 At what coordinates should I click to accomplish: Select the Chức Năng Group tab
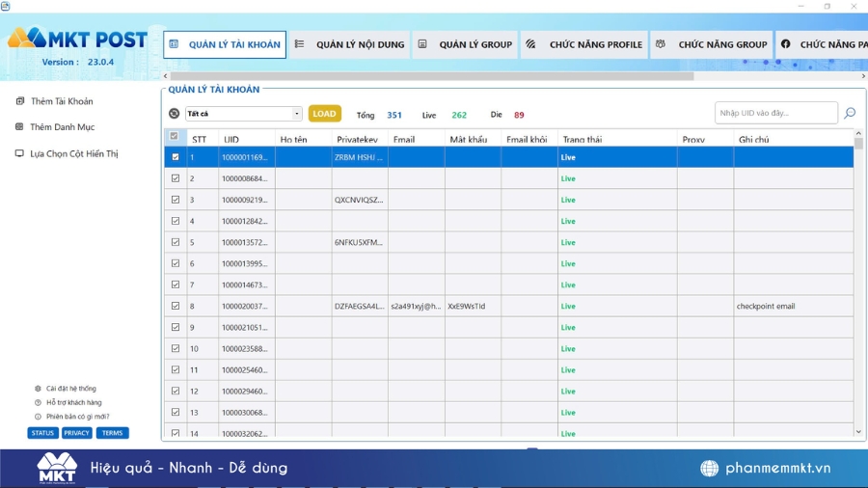point(712,44)
